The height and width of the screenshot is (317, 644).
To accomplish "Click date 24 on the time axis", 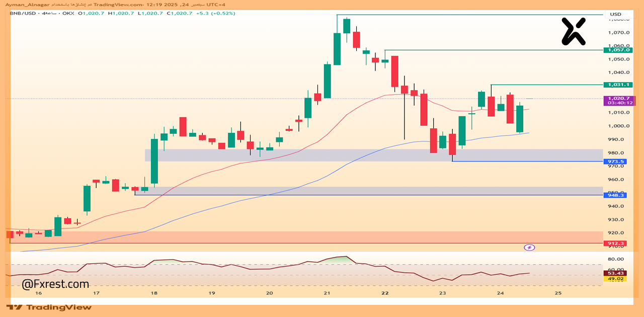I will (x=500, y=293).
